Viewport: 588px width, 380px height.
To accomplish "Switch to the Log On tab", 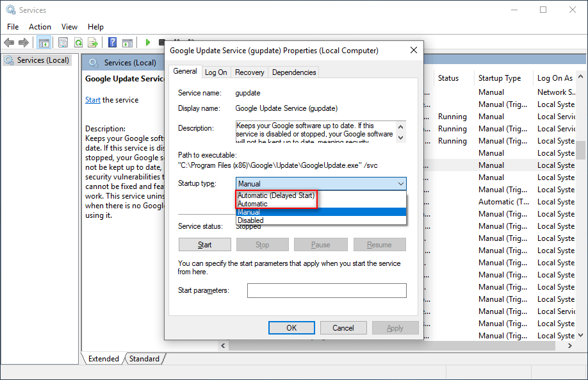I will click(216, 72).
